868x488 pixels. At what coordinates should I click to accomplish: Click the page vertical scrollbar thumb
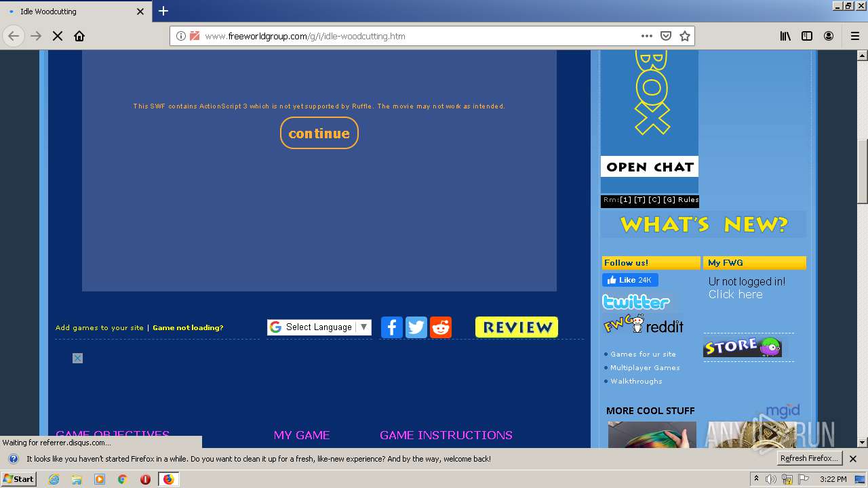[x=862, y=171]
